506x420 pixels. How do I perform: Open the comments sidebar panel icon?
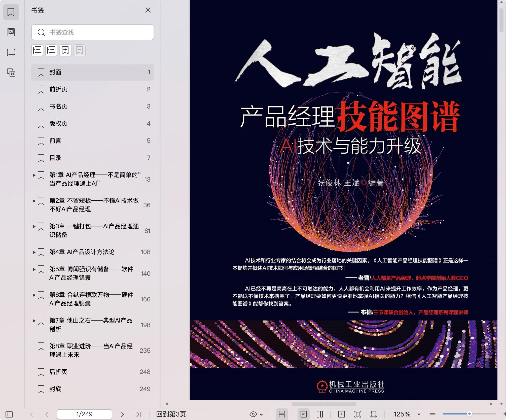11,52
